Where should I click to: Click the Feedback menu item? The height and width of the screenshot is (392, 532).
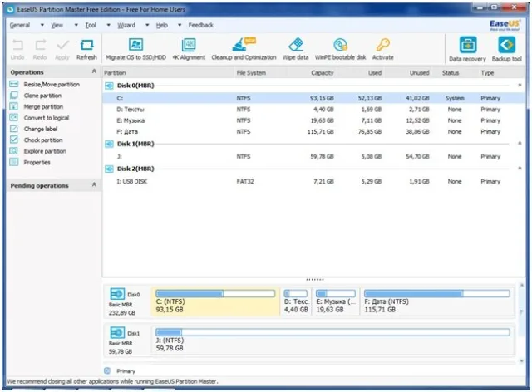point(201,25)
